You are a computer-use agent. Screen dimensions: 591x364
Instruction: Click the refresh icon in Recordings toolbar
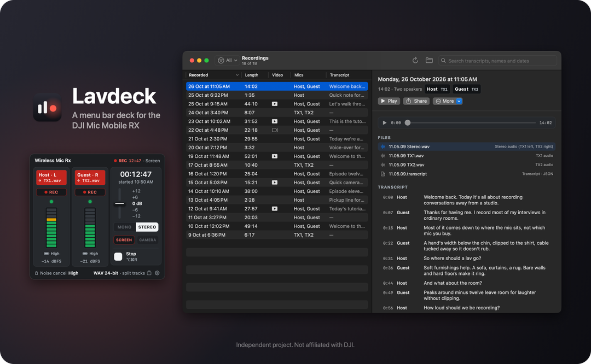tap(415, 60)
